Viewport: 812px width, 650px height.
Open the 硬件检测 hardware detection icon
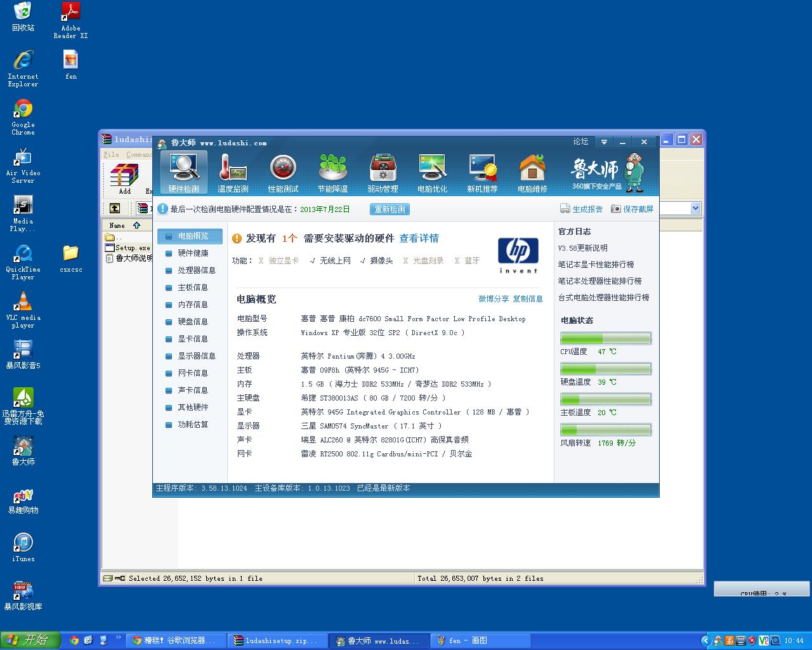point(183,172)
